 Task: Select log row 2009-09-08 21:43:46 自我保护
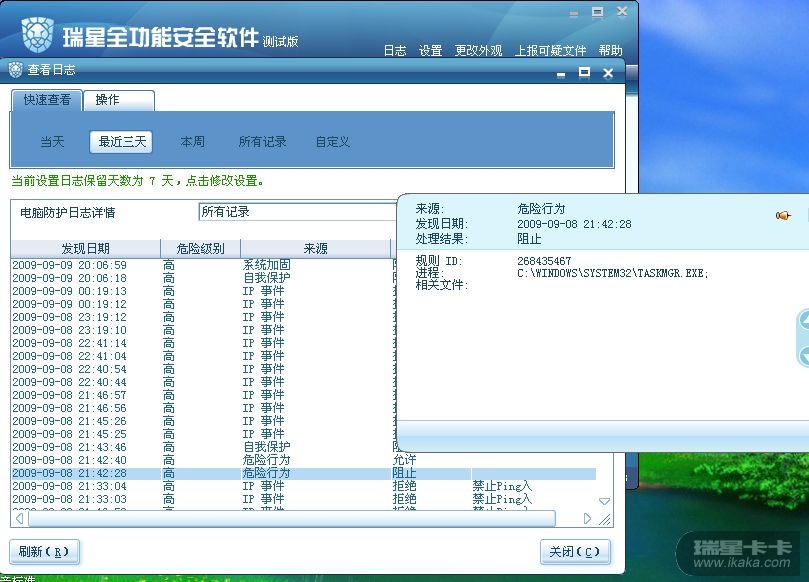(204, 447)
